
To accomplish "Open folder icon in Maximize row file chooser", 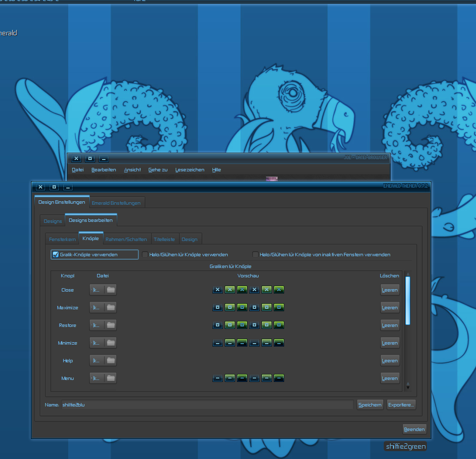I will 111,307.
